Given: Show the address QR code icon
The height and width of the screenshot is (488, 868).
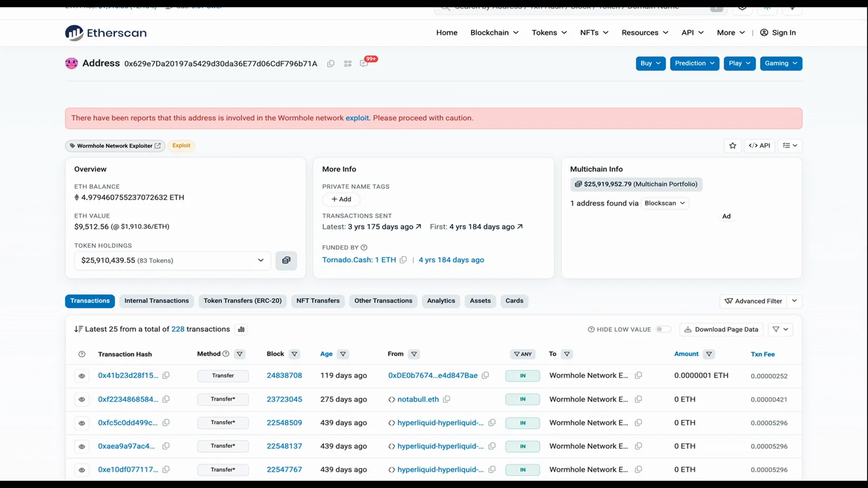Looking at the screenshot, I should click(x=348, y=63).
